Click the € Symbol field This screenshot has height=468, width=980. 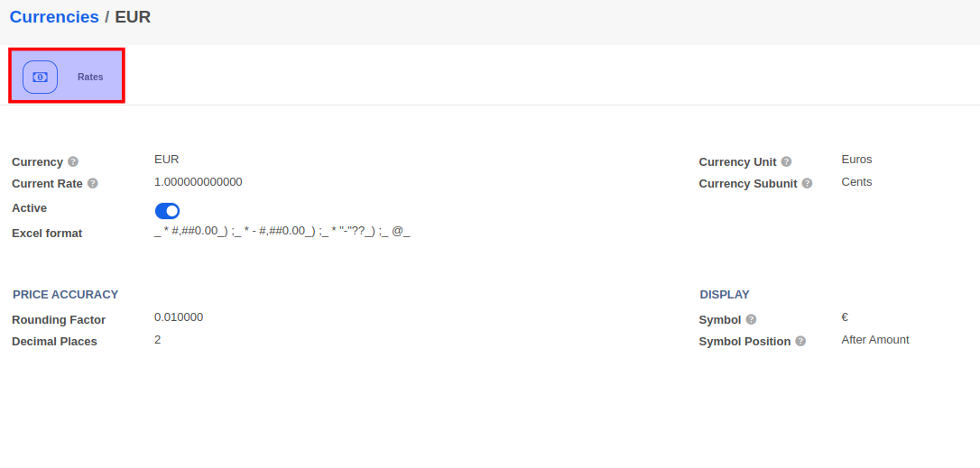click(845, 317)
